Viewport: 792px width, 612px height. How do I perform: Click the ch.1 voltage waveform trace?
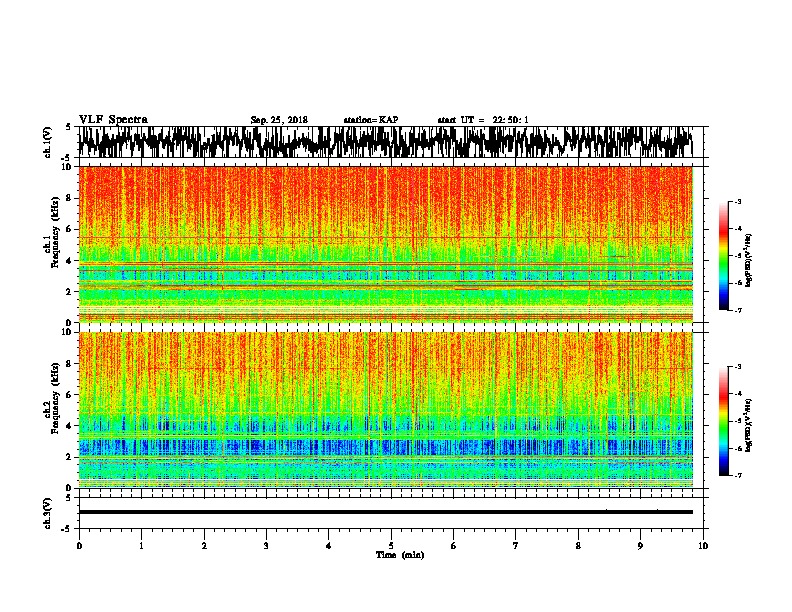(385, 142)
